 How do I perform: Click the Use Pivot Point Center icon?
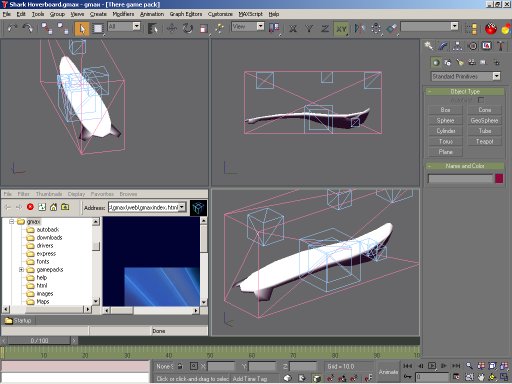(x=274, y=28)
